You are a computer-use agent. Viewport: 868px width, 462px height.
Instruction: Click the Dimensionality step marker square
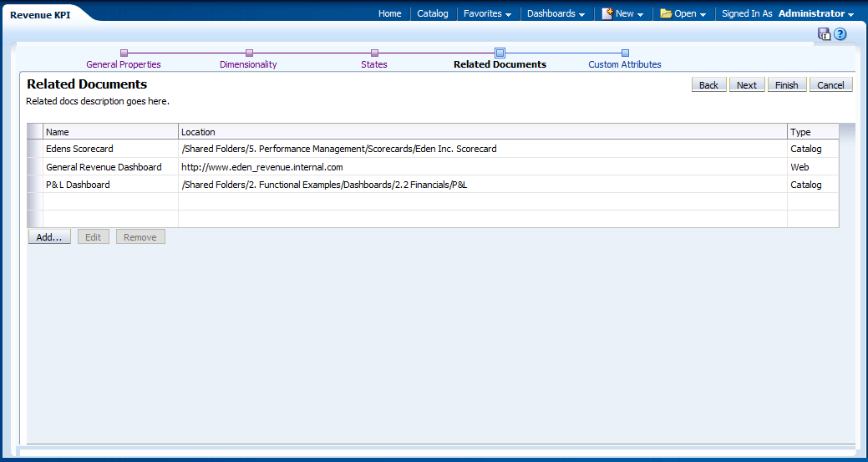tap(249, 53)
